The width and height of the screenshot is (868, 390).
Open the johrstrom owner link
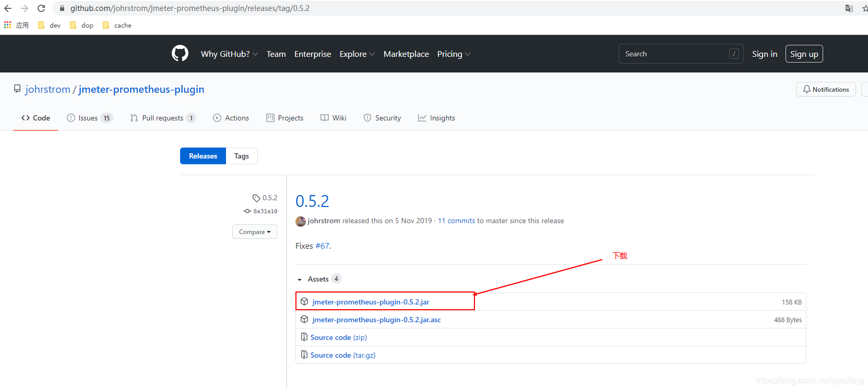click(x=48, y=89)
